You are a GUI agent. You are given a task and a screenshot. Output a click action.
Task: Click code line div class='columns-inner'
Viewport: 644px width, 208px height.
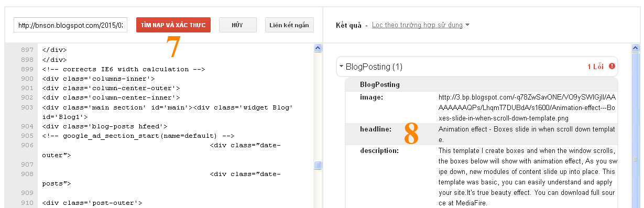coord(98,79)
